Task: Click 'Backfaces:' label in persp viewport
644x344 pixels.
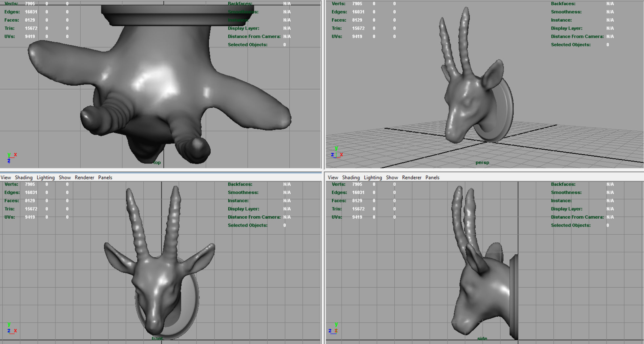Action: click(x=563, y=4)
